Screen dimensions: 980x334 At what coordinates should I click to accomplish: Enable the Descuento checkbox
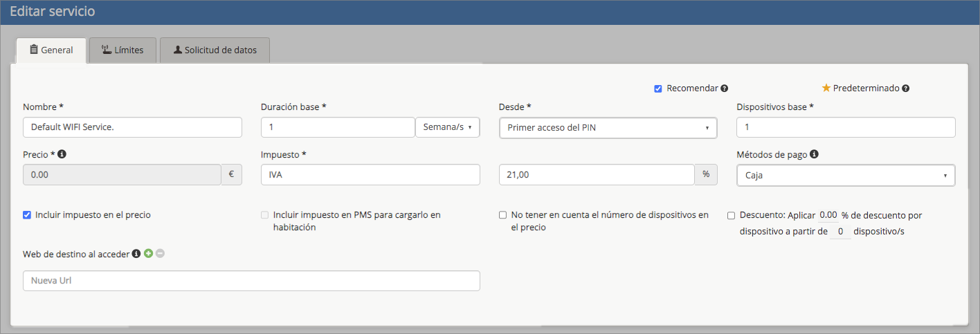point(732,216)
